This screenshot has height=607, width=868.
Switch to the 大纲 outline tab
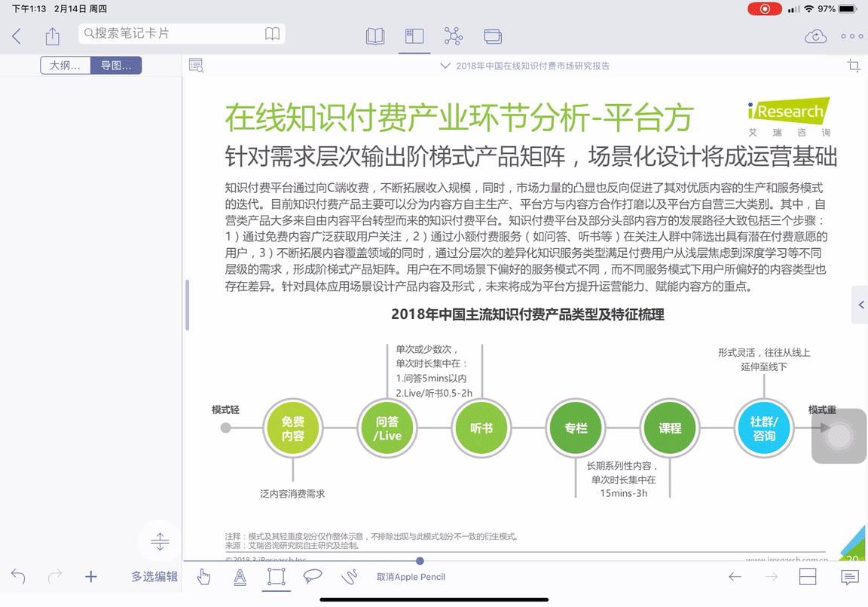(x=65, y=66)
